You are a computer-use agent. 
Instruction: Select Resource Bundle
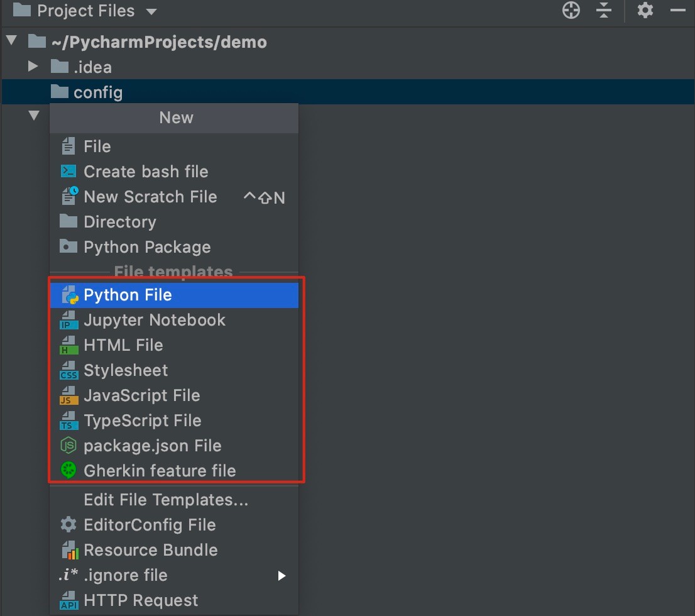pos(174,551)
